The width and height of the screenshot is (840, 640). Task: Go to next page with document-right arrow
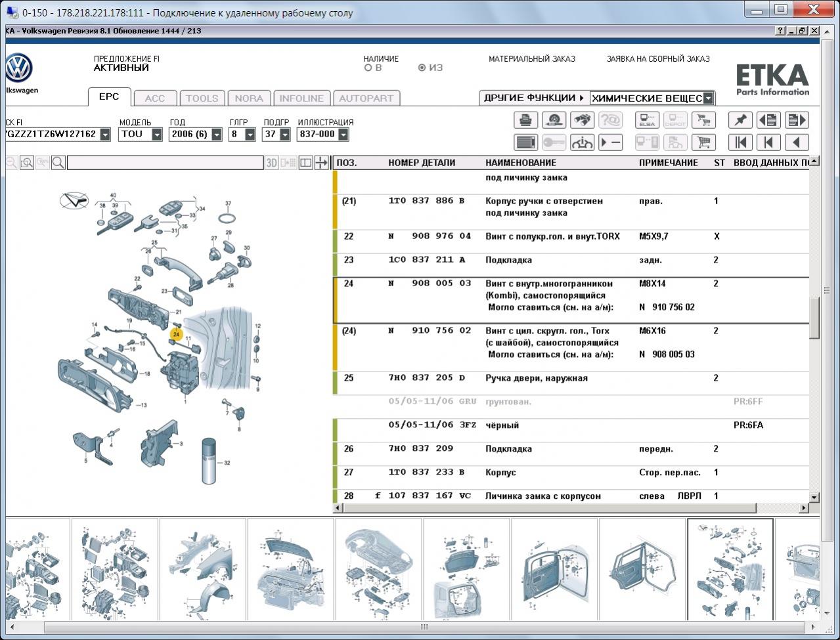click(797, 120)
